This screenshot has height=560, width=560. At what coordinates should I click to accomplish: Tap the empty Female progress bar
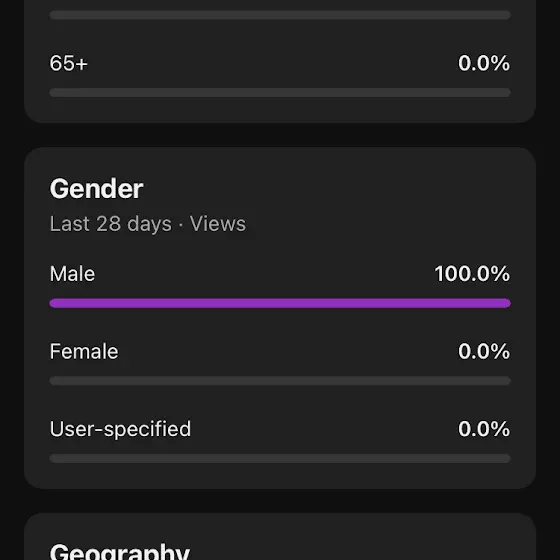coord(280,381)
